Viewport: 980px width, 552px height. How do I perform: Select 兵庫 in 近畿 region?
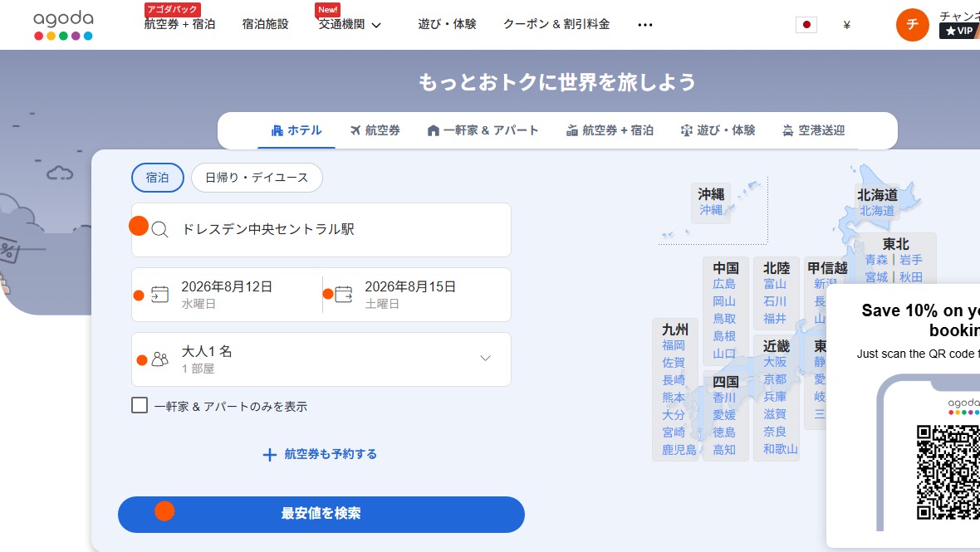[x=775, y=397]
